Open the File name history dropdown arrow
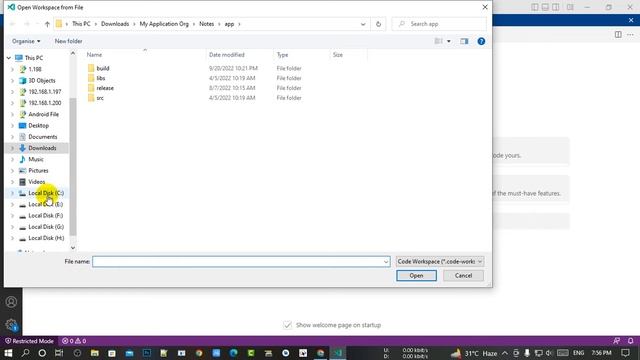 tap(386, 262)
